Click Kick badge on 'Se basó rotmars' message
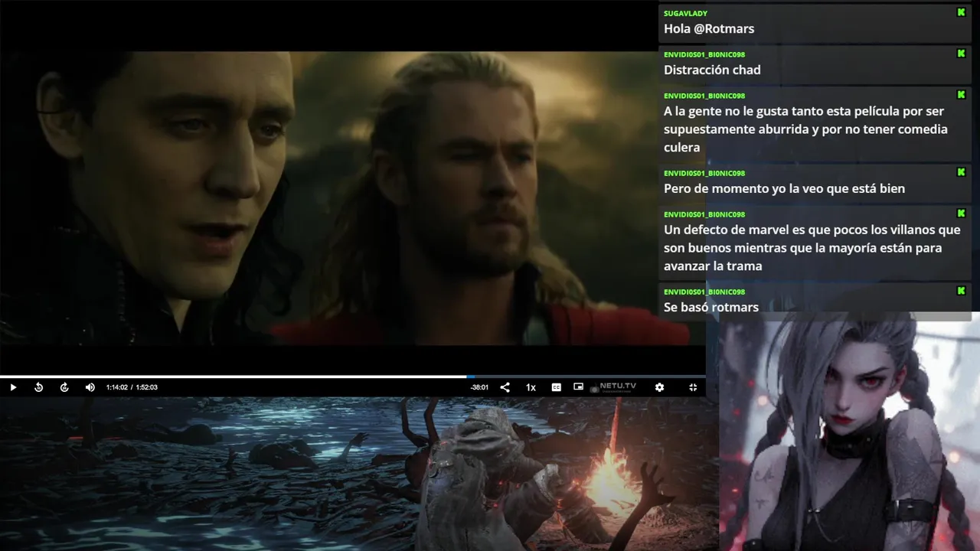 pyautogui.click(x=961, y=291)
